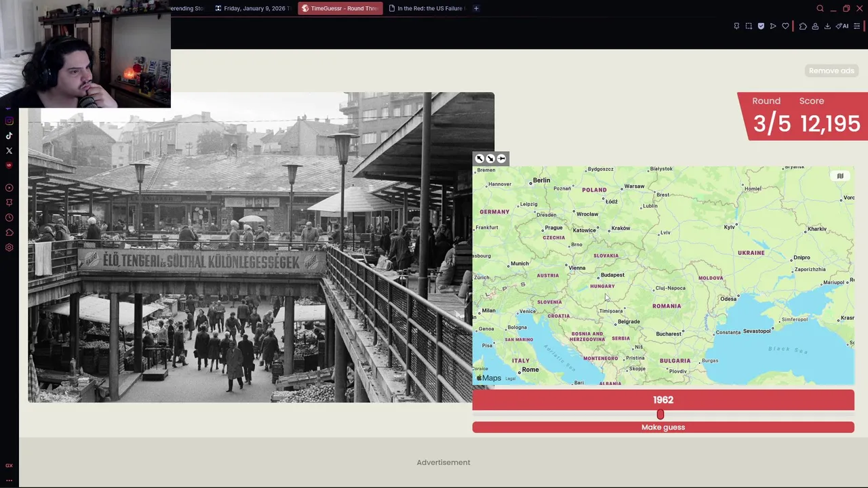The width and height of the screenshot is (868, 488).
Task: Click the Make guess button
Action: click(663, 427)
